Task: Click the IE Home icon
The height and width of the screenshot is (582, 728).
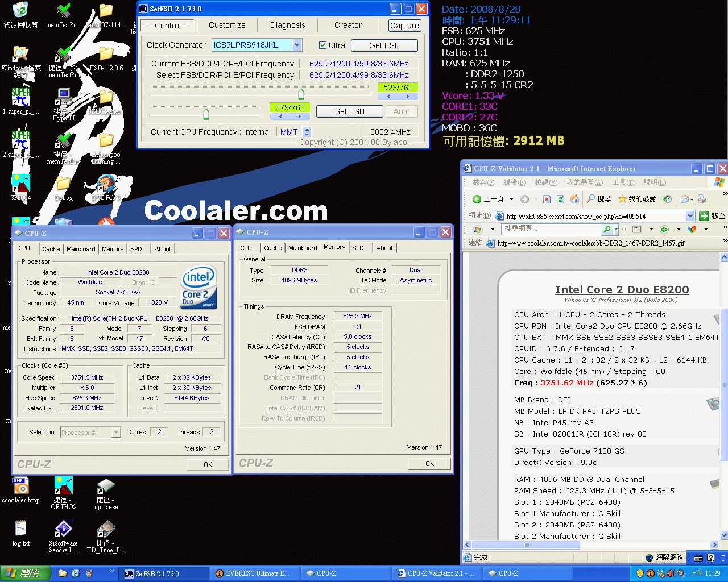Action: click(574, 199)
